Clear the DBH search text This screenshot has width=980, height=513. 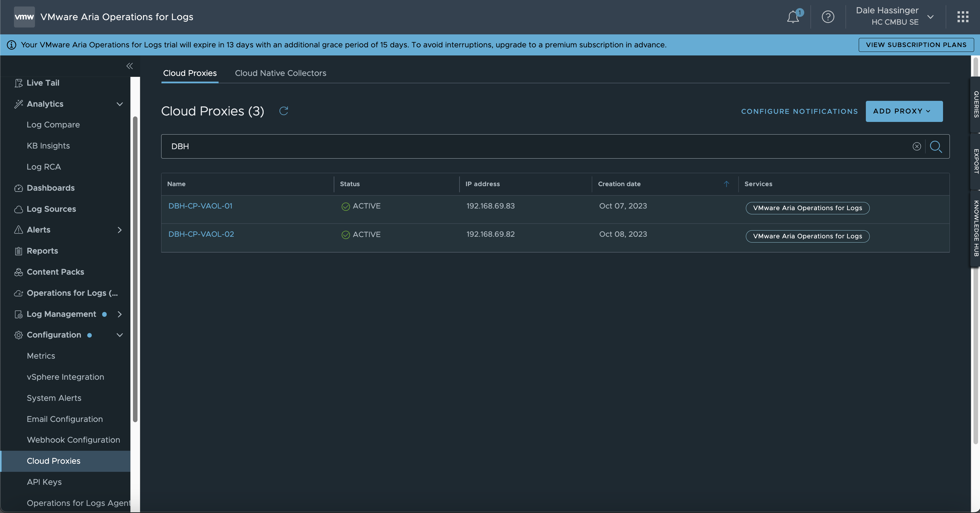[916, 146]
